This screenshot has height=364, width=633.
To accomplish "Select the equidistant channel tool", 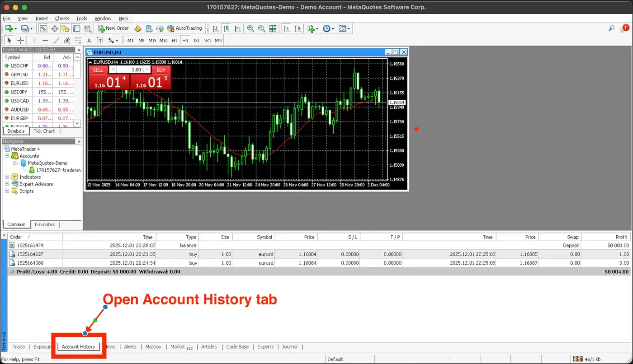I will [x=67, y=41].
